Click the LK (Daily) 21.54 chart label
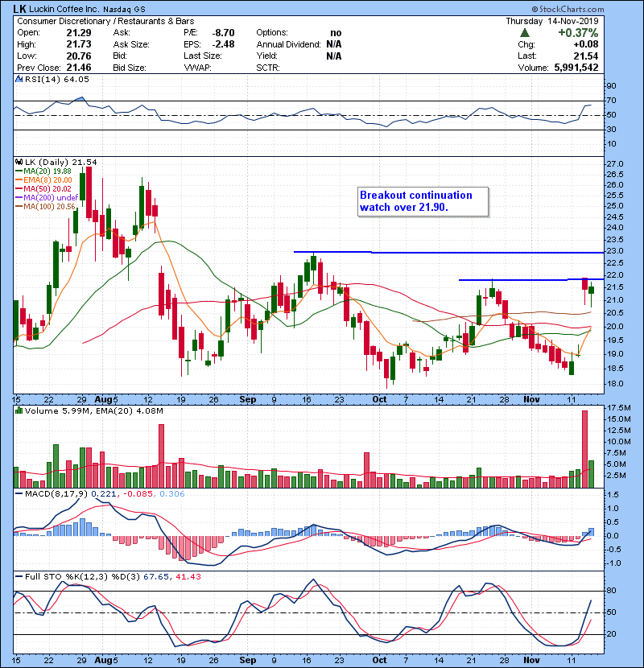Screen dimensions: 644x668 click(60, 162)
